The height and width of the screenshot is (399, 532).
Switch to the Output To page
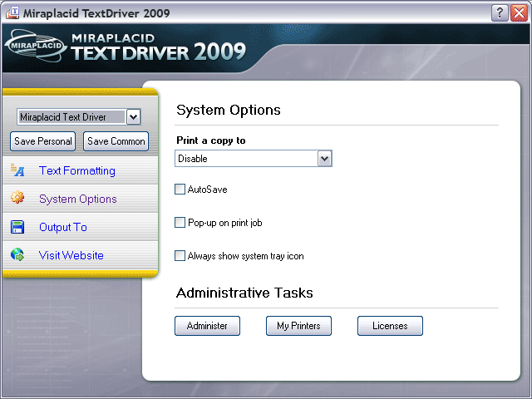click(x=63, y=227)
